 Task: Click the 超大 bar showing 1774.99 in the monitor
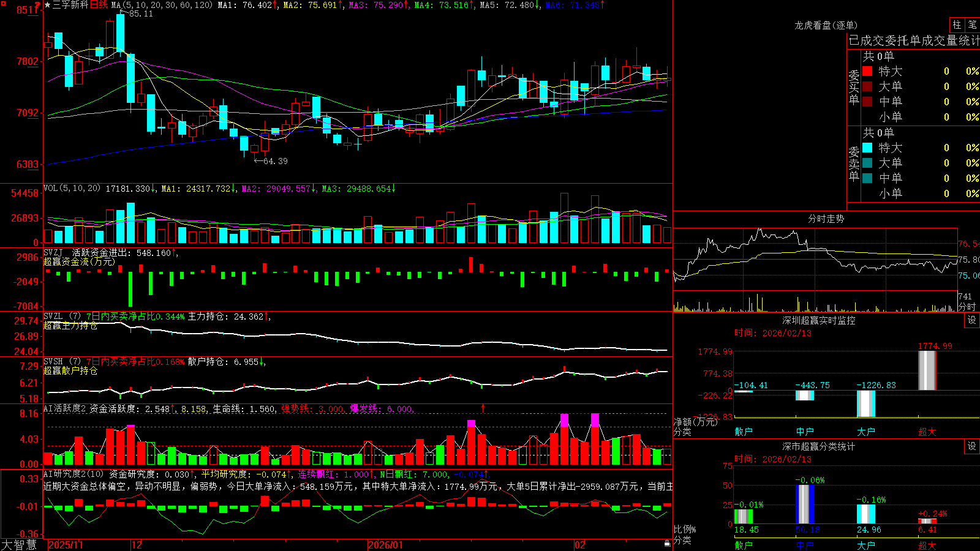click(927, 370)
